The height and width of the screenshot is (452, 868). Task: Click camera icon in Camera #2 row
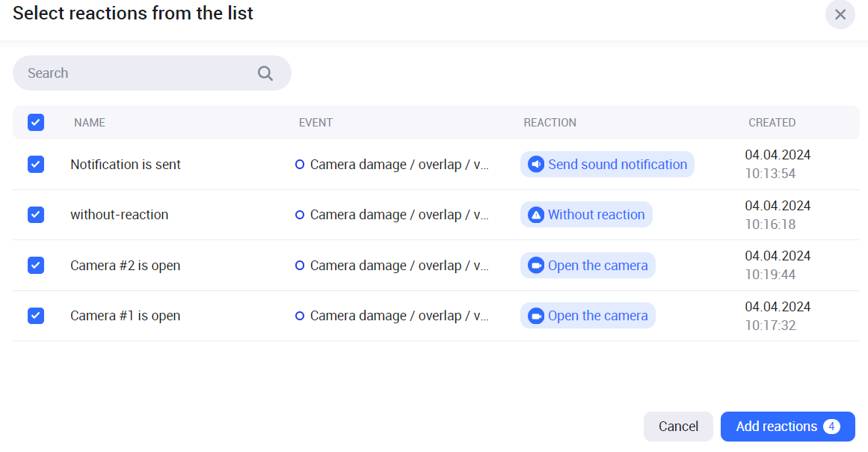coord(535,266)
